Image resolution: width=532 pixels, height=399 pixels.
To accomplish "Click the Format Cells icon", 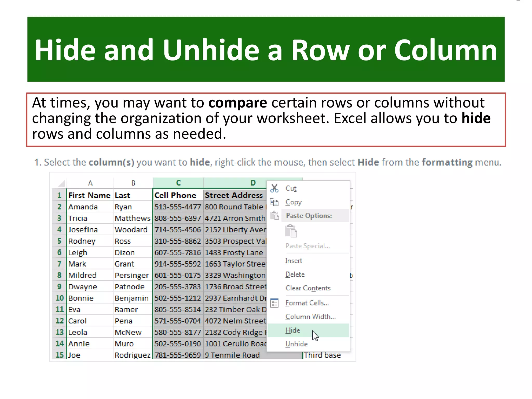I will click(x=274, y=303).
